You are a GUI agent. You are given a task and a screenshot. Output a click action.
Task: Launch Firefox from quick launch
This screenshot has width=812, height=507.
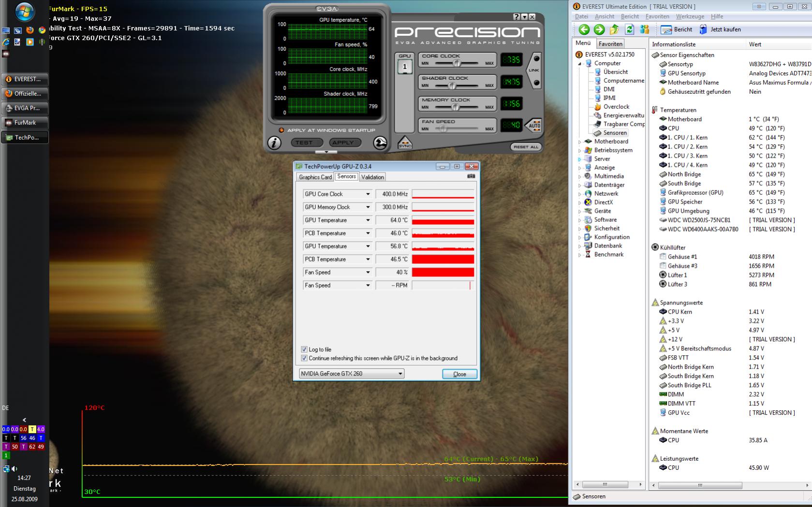(x=30, y=30)
